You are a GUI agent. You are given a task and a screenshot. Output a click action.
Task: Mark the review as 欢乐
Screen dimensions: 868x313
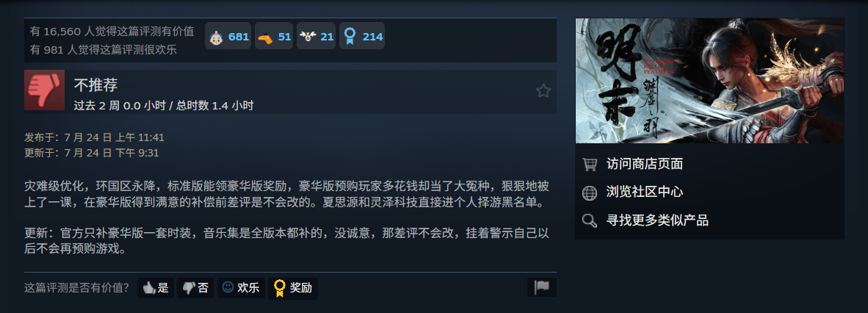241,288
